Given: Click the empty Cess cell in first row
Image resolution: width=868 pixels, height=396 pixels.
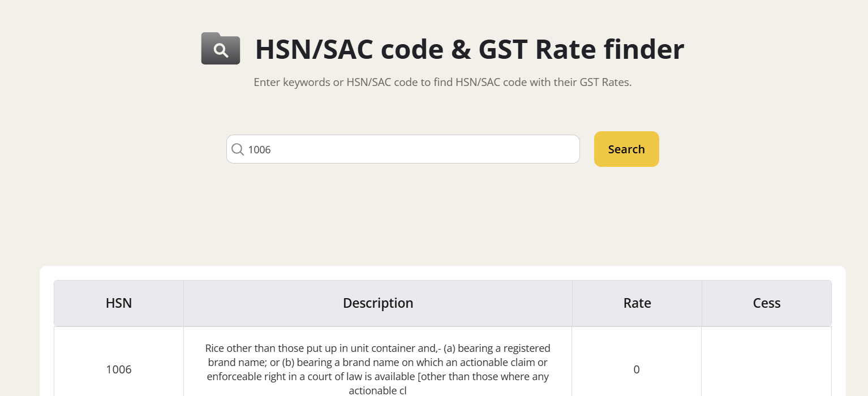Looking at the screenshot, I should pyautogui.click(x=767, y=369).
